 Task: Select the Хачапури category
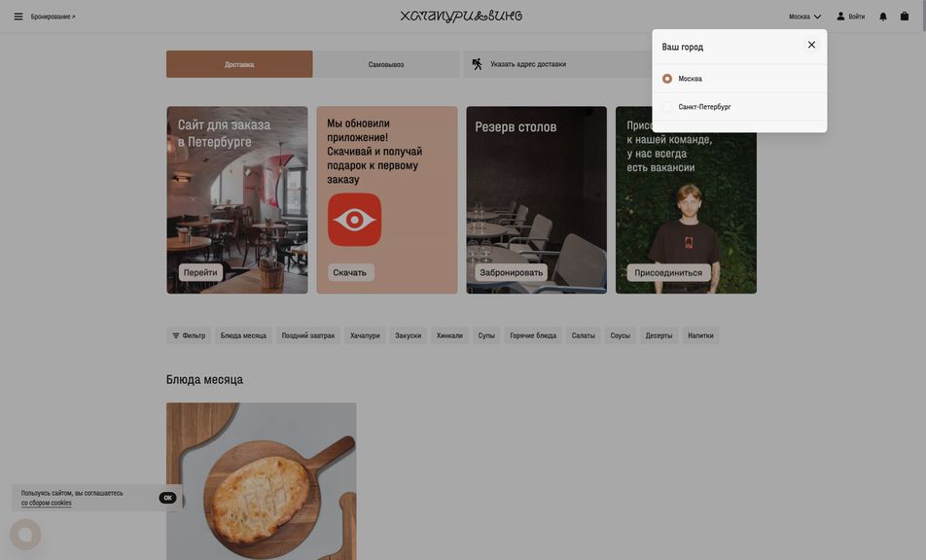point(365,335)
